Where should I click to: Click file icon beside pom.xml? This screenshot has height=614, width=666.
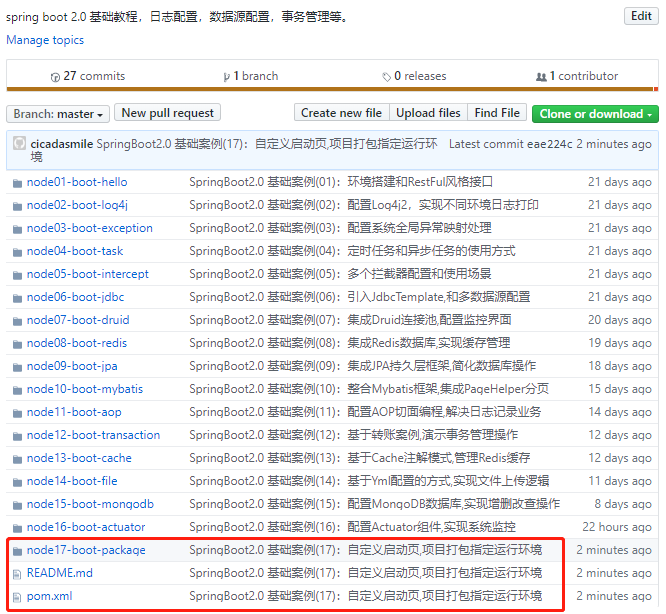tap(17, 597)
